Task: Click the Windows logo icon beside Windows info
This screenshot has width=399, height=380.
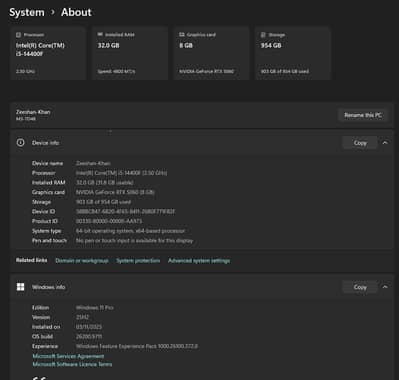Action: pyautogui.click(x=20, y=287)
